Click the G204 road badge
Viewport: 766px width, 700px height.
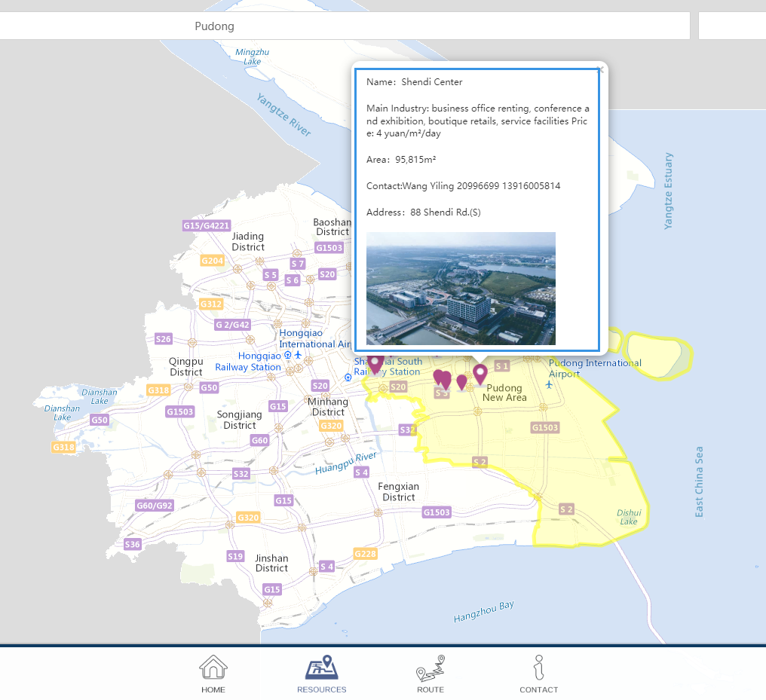(x=213, y=261)
